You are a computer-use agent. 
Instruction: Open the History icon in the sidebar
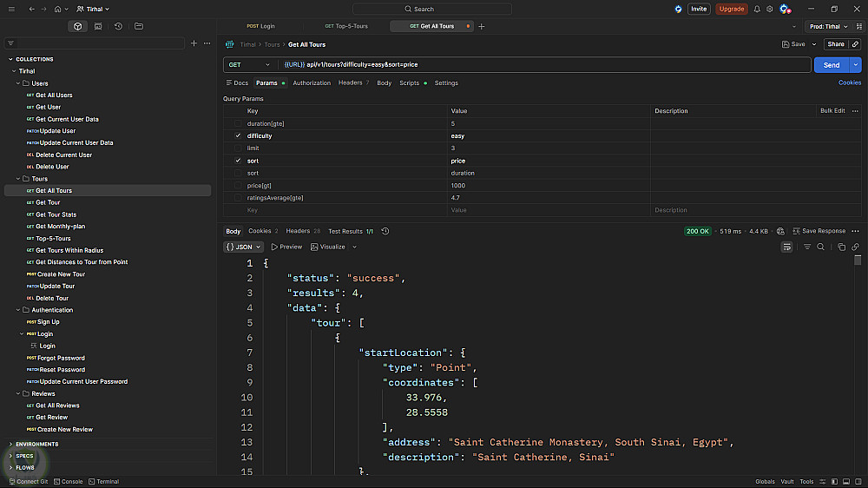tap(118, 26)
